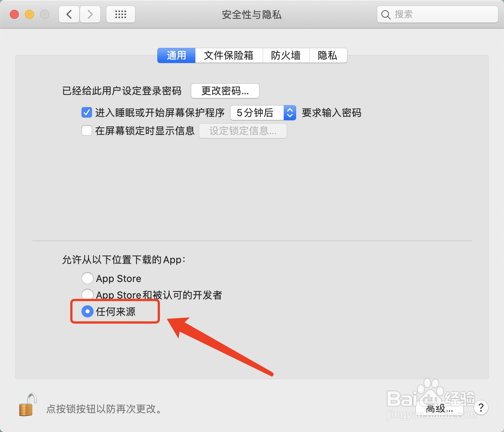504x432 pixels.
Task: Click the back navigation arrow
Action: (69, 15)
